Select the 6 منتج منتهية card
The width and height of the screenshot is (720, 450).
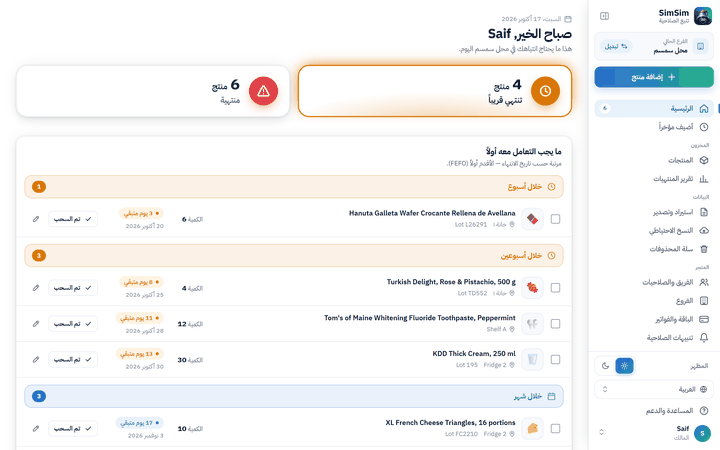pyautogui.click(x=153, y=91)
